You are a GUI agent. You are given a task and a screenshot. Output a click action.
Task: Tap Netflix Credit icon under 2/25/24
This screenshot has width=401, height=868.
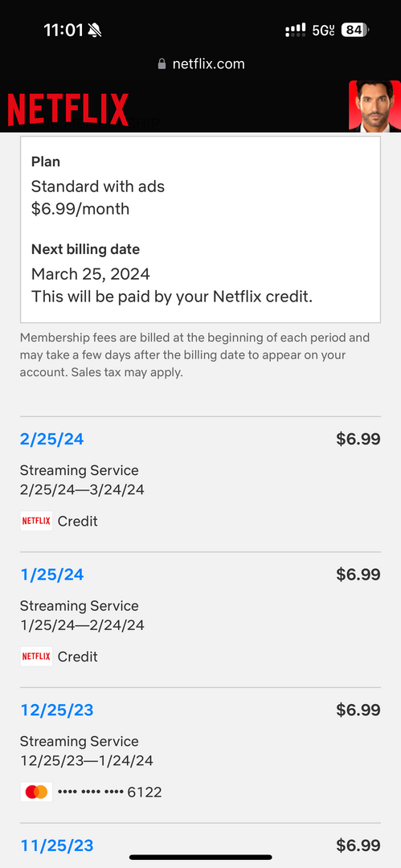36,521
